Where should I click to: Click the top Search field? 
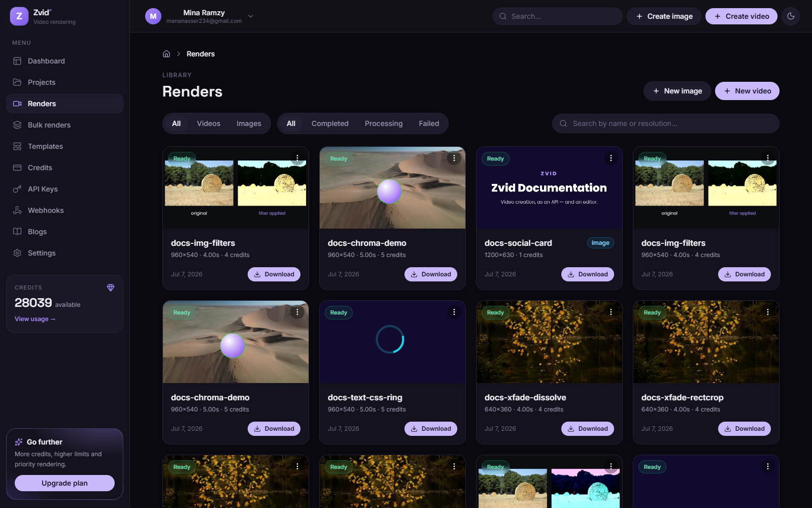(557, 16)
